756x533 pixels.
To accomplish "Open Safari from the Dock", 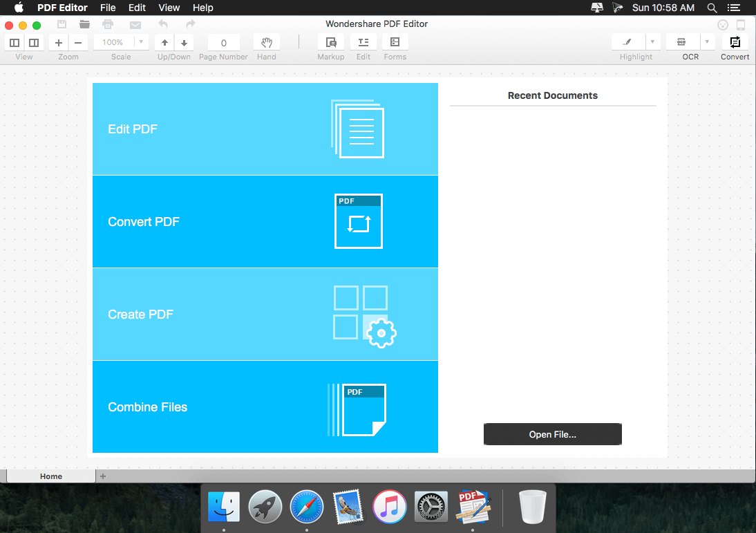I will [x=307, y=507].
